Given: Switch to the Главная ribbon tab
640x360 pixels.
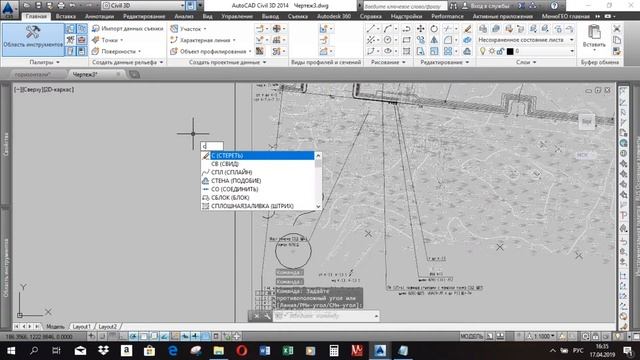Looking at the screenshot, I should tap(36, 16).
